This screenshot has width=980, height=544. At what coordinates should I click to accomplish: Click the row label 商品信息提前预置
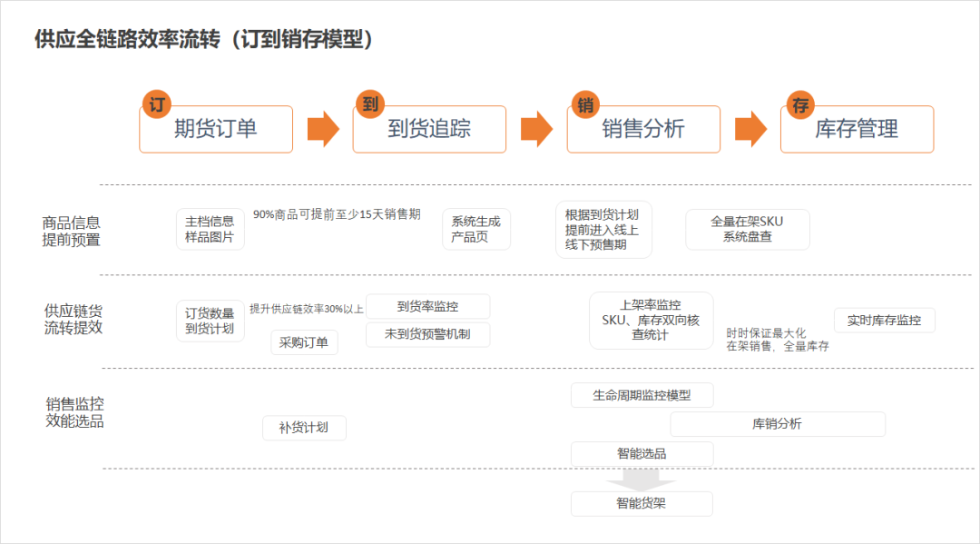(72, 232)
